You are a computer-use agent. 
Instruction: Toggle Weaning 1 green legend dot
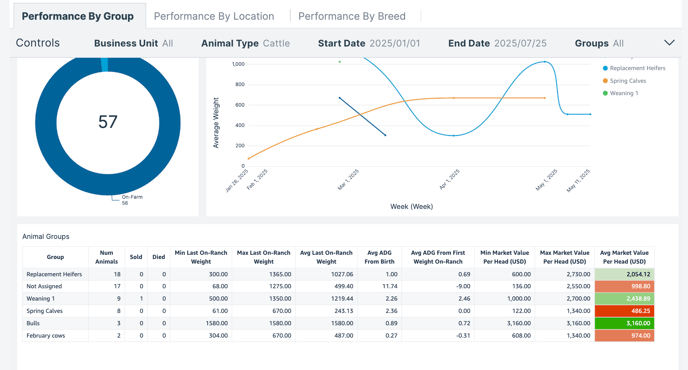coord(605,93)
